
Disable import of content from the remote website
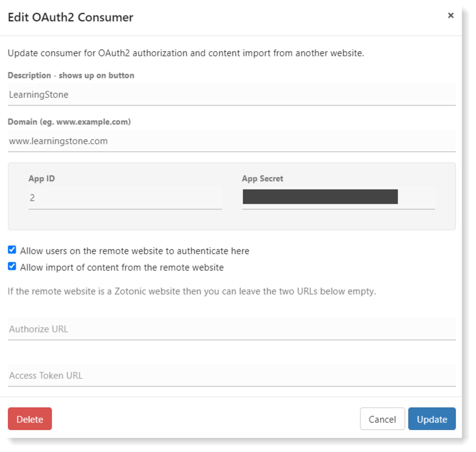[x=12, y=267]
